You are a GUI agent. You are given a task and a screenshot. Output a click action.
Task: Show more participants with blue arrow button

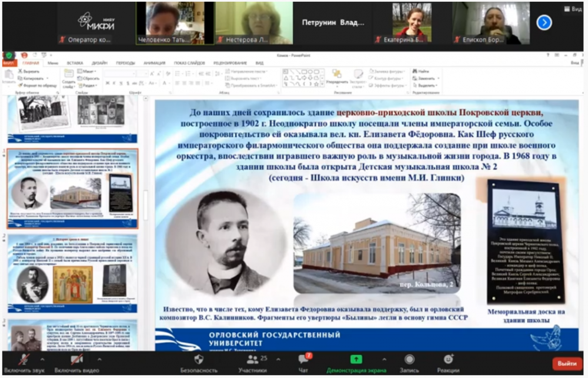[x=544, y=22]
